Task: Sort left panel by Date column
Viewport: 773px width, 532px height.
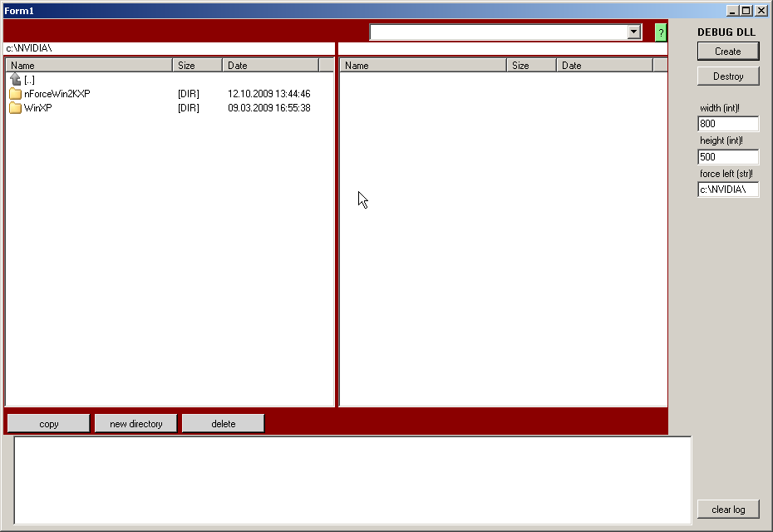Action: (270, 66)
